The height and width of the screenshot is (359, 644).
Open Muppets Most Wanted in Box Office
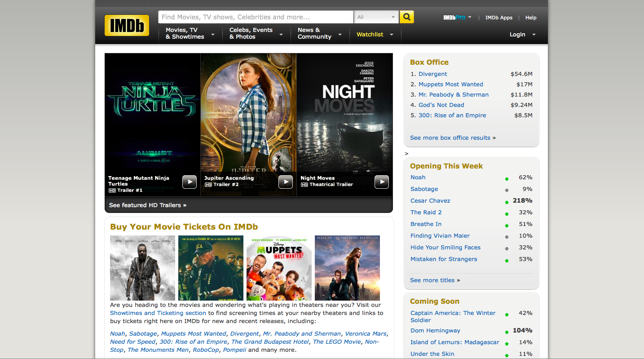[x=451, y=84]
